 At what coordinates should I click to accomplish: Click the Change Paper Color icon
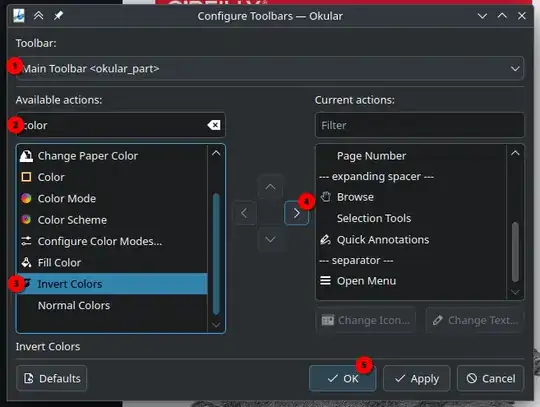26,156
